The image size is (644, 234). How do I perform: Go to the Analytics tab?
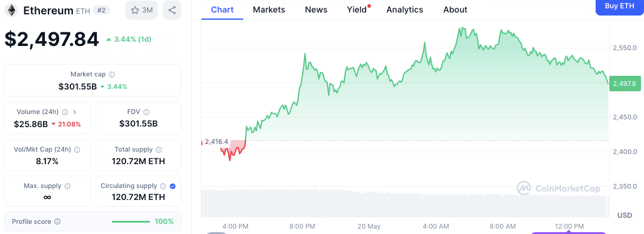[x=404, y=10]
